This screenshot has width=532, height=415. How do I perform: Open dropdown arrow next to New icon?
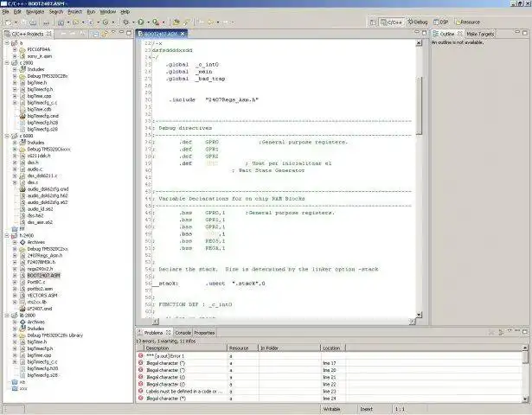tap(16, 22)
